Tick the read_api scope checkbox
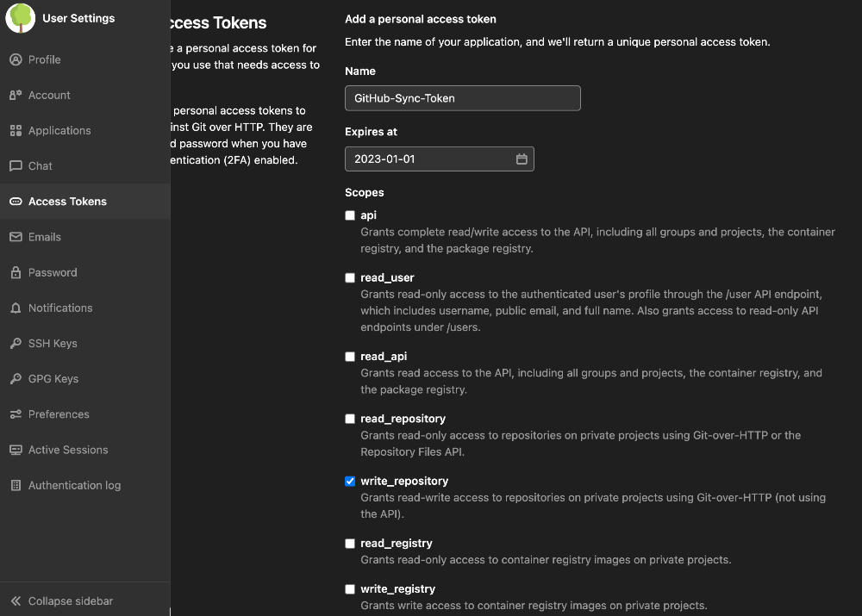 point(350,357)
